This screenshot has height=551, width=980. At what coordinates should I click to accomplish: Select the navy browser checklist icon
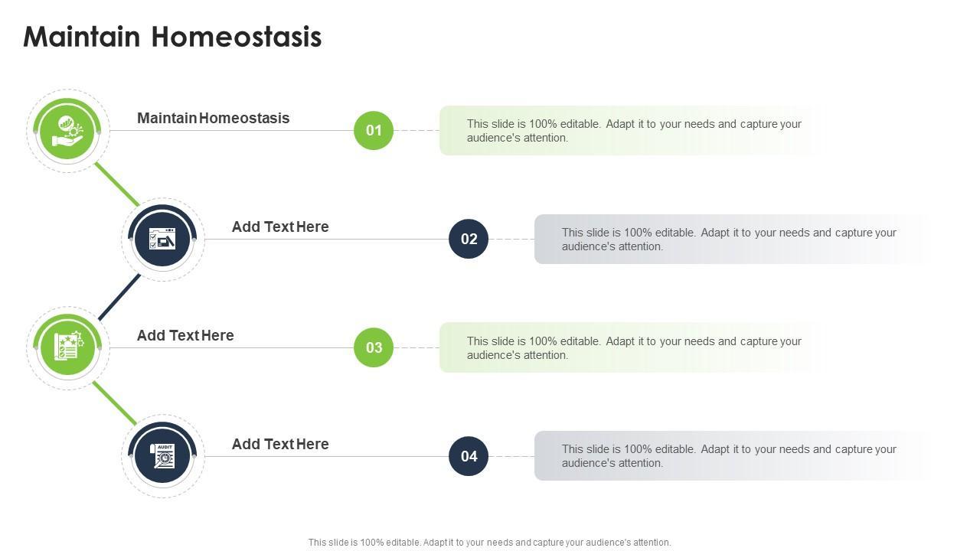tap(162, 240)
